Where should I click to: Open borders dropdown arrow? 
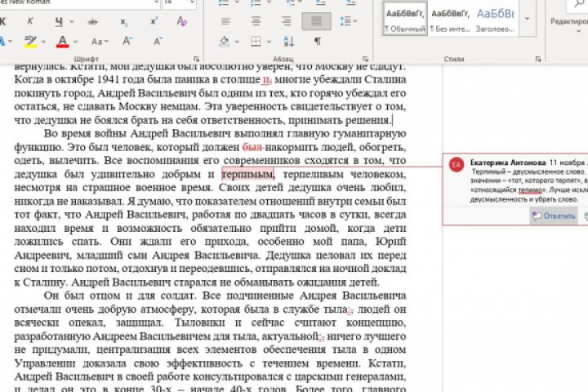point(269,42)
